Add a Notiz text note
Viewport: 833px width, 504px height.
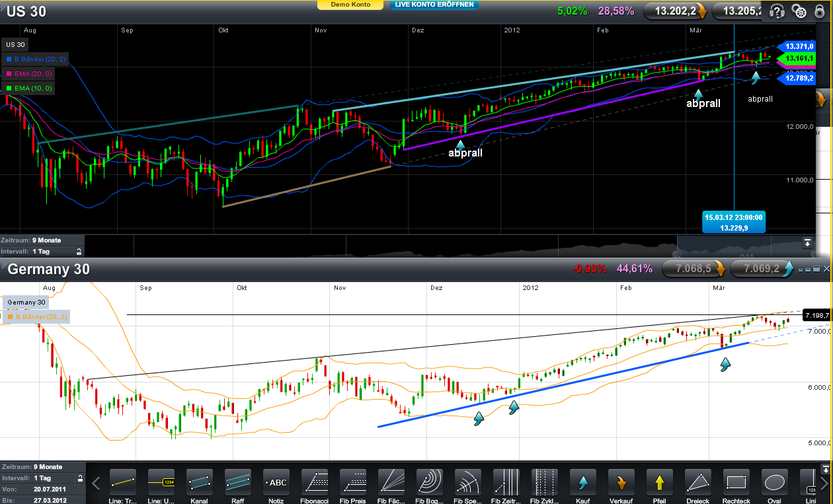coord(276,482)
